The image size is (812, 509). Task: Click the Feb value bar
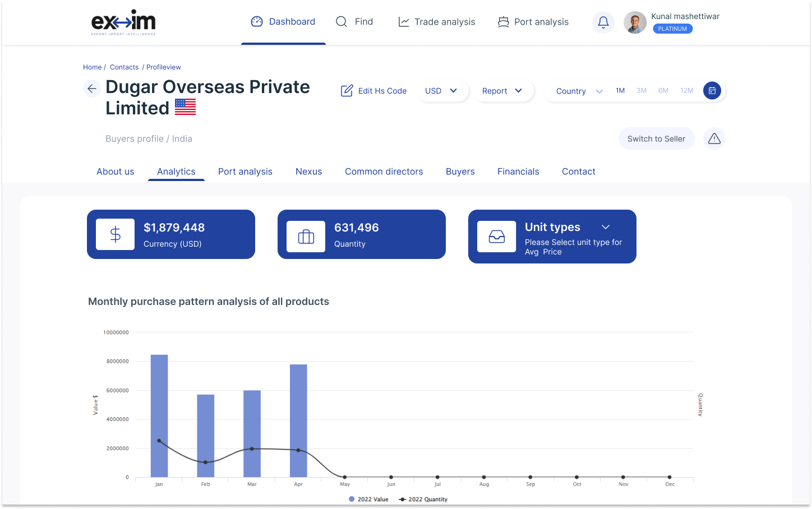click(x=206, y=436)
